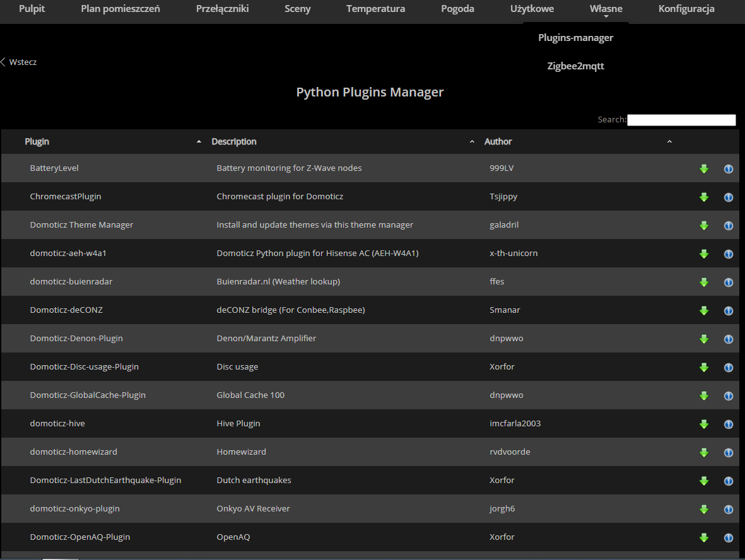Install Domoticz-LastDutchEarthquake-Plugin arrow
745x560 pixels.
coord(703,481)
